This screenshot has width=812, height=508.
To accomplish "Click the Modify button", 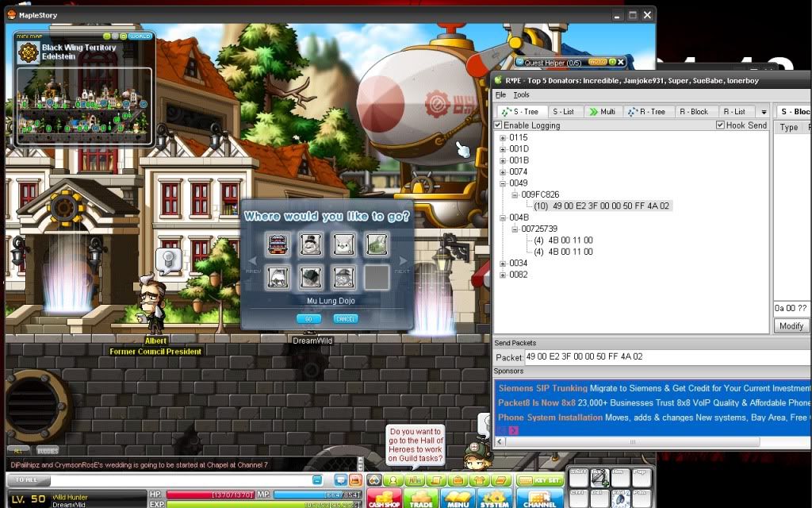I will click(x=791, y=326).
